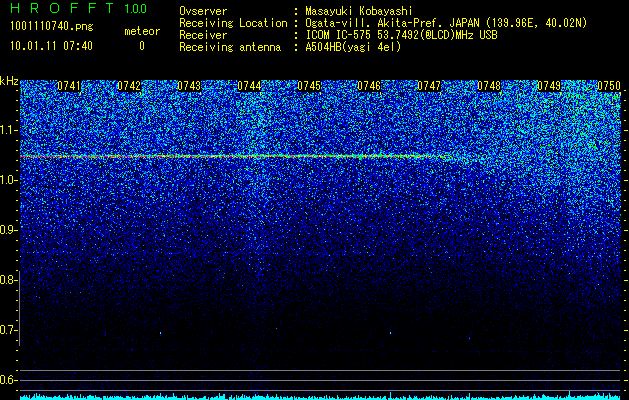Click the 0.9 kHz axis label
This screenshot has height=400, width=629.
pos(8,230)
